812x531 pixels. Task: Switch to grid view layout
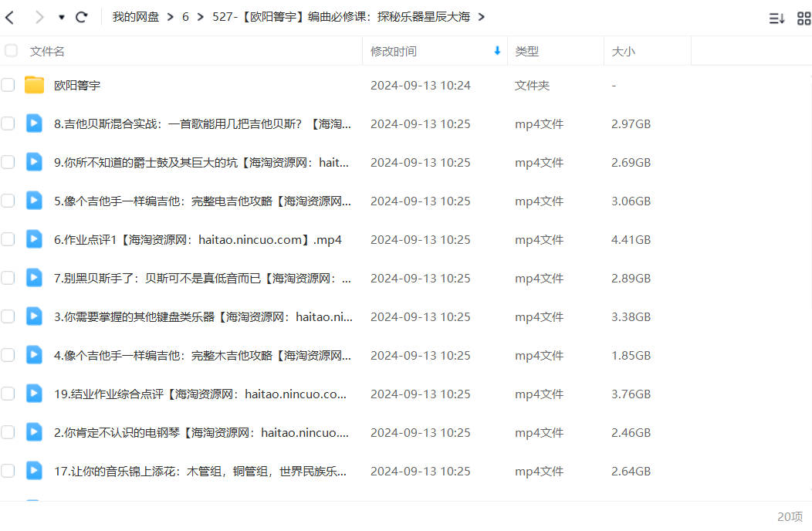[x=804, y=19]
